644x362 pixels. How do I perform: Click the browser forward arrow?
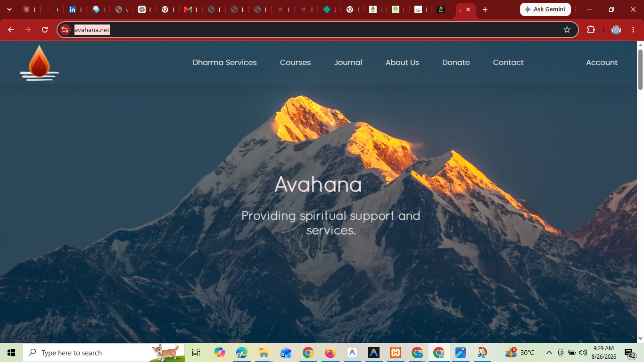point(28,30)
